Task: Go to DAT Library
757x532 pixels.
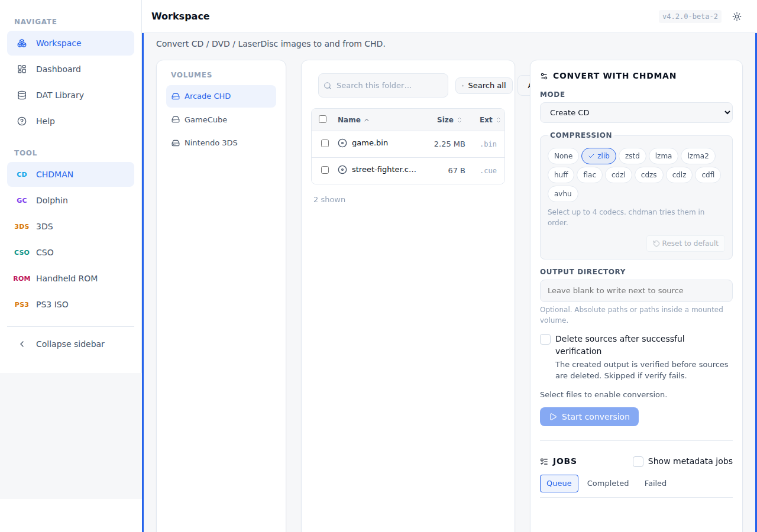Action: click(70, 95)
